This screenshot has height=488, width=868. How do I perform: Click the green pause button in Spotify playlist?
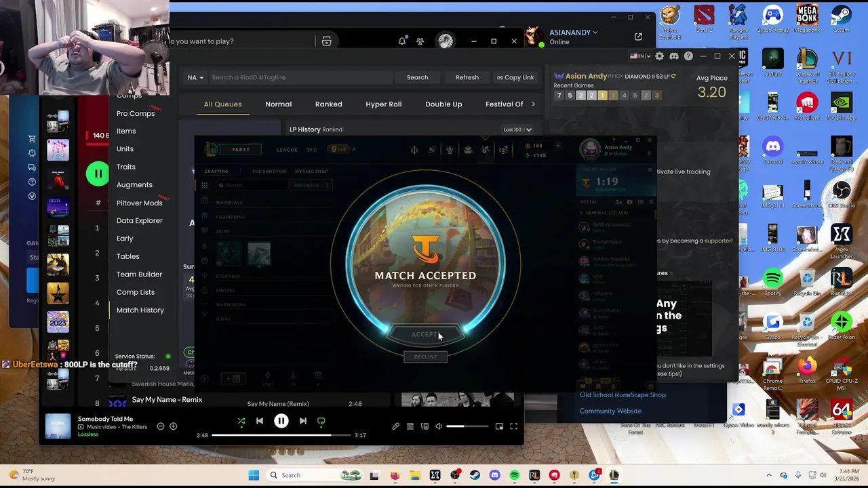point(98,174)
